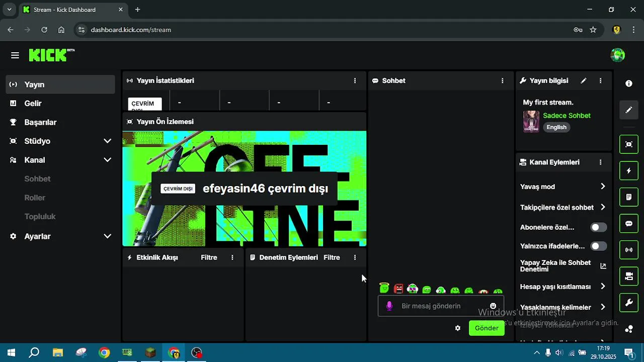Click the info icon in right sidebar
Image resolution: width=644 pixels, height=362 pixels.
pos(629,83)
